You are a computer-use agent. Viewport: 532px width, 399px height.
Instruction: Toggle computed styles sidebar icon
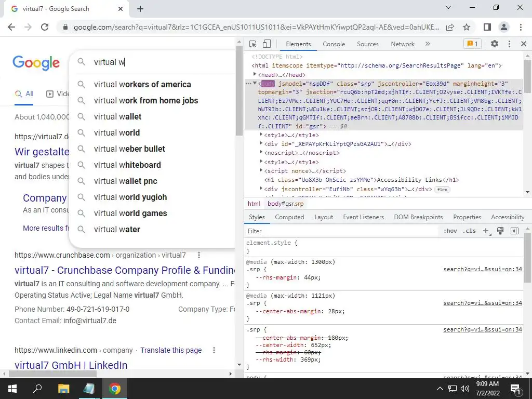point(514,231)
